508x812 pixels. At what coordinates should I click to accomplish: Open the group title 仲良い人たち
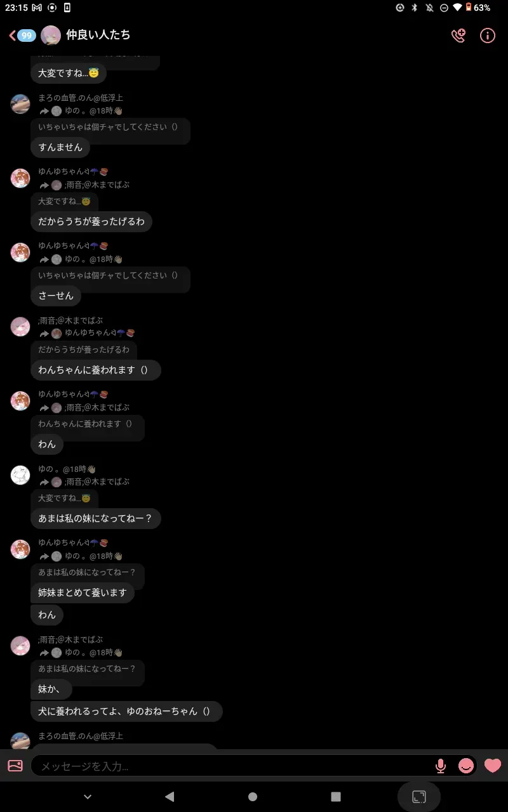tap(98, 35)
